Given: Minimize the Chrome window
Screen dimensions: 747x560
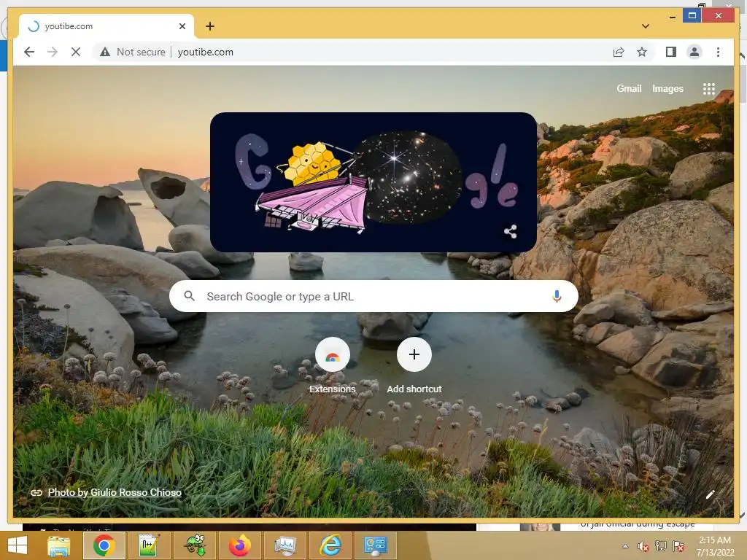Looking at the screenshot, I should [672, 17].
